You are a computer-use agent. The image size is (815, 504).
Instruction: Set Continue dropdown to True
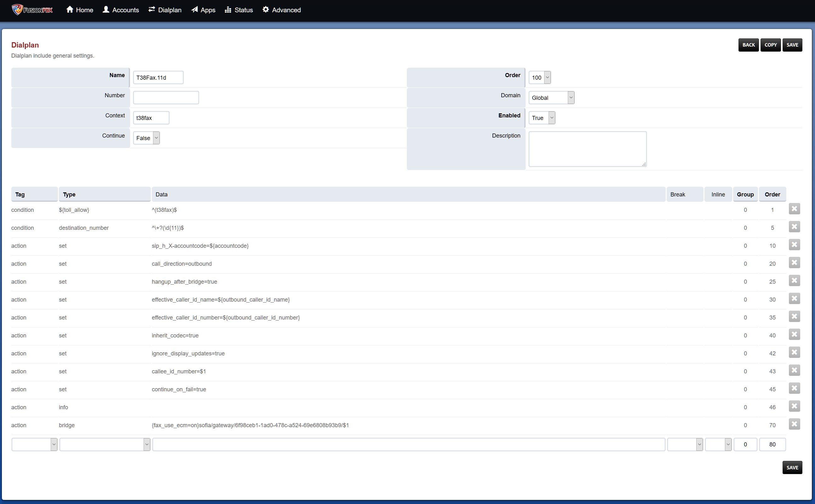click(x=146, y=138)
